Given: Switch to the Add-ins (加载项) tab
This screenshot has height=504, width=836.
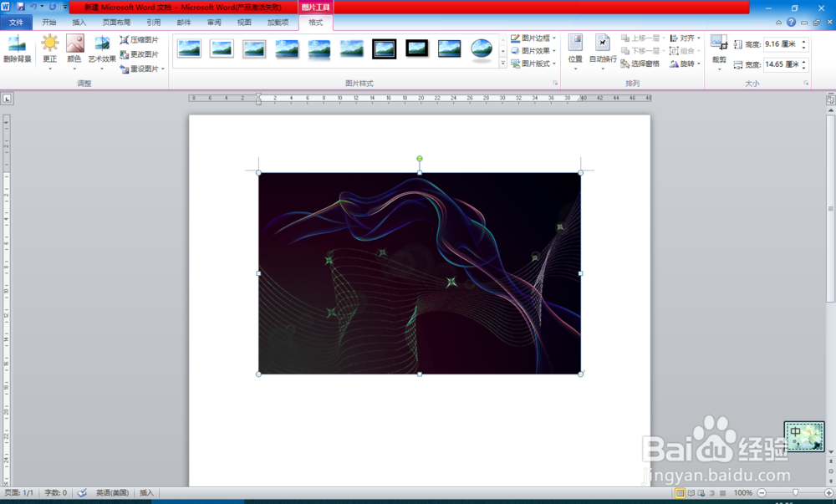Looking at the screenshot, I should pyautogui.click(x=278, y=23).
